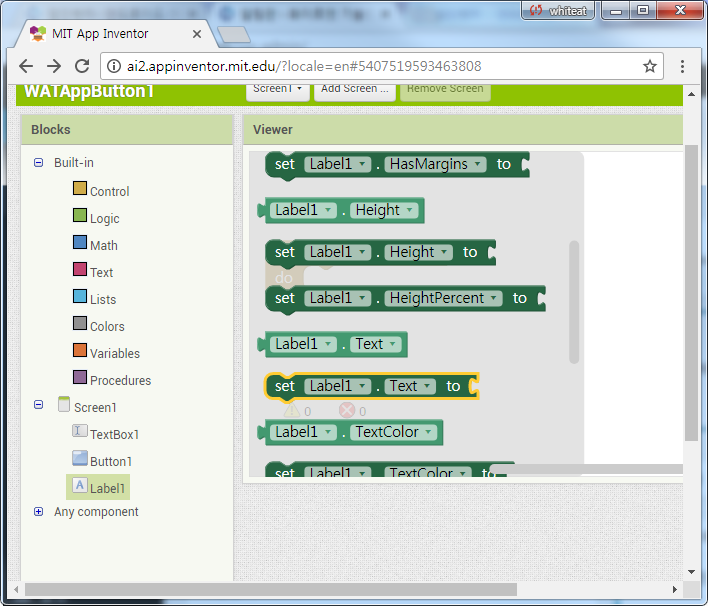Viewport: 708px width, 606px height.
Task: Open the Control blocks category
Action: [80, 188]
